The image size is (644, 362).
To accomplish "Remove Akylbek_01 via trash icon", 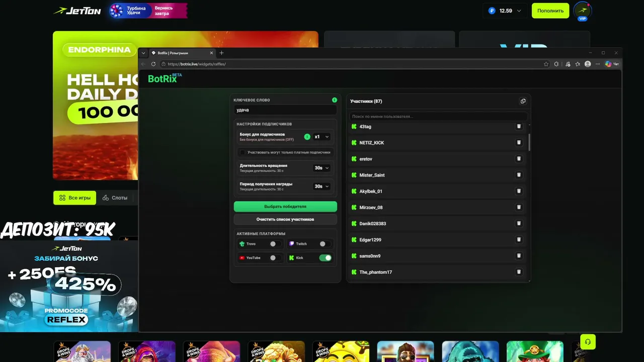I will [x=519, y=191].
